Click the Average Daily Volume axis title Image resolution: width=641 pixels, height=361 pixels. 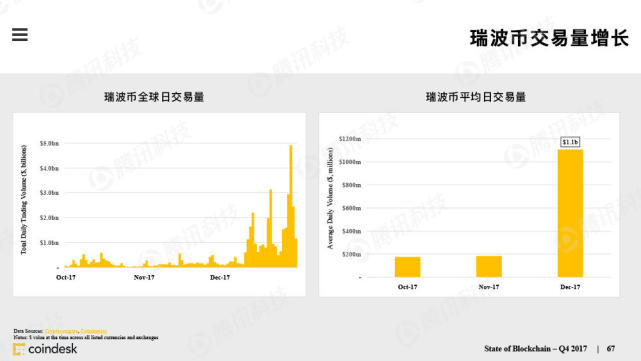[x=330, y=198]
